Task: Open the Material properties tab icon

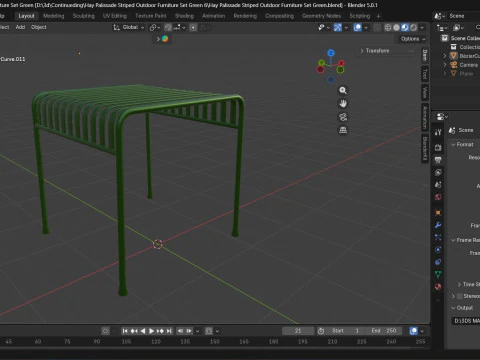Action: tap(438, 287)
